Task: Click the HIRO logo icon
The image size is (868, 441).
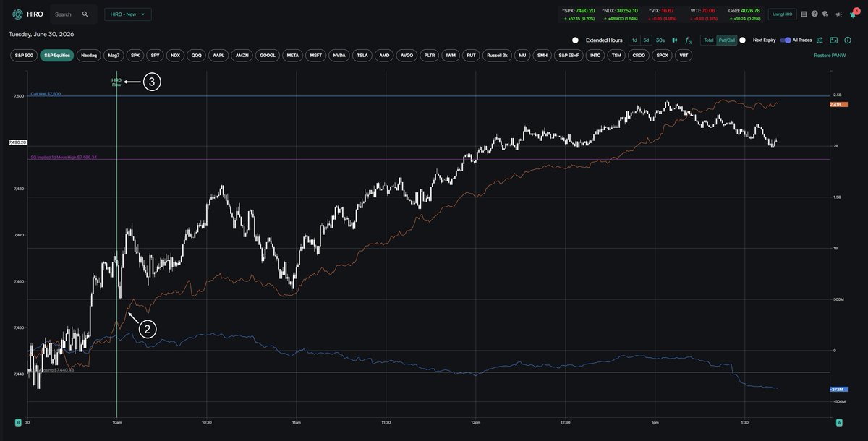Action: pyautogui.click(x=17, y=14)
